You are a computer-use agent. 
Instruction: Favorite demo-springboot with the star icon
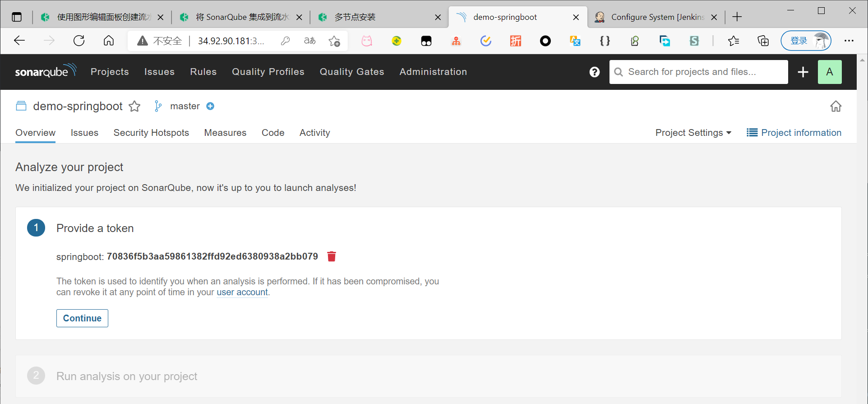coord(134,107)
